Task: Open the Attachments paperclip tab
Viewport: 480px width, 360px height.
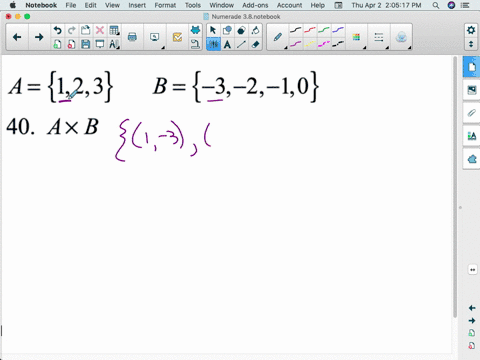Action: [x=472, y=113]
